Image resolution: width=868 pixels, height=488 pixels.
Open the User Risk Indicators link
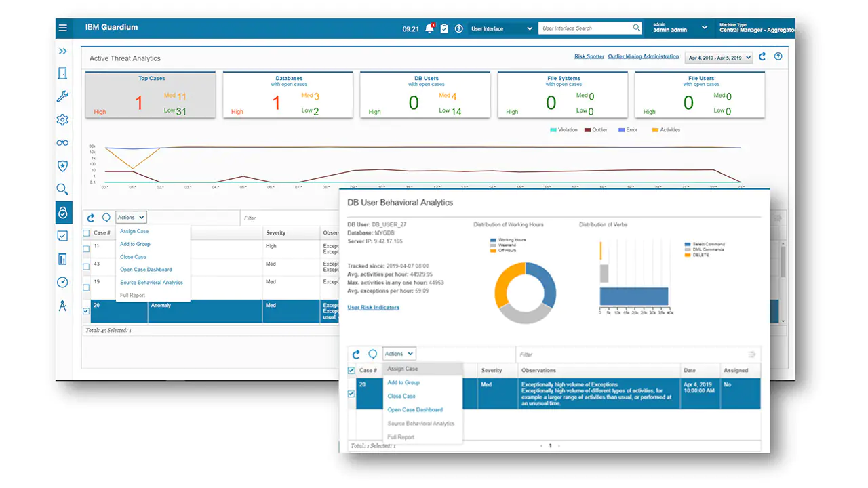point(374,308)
